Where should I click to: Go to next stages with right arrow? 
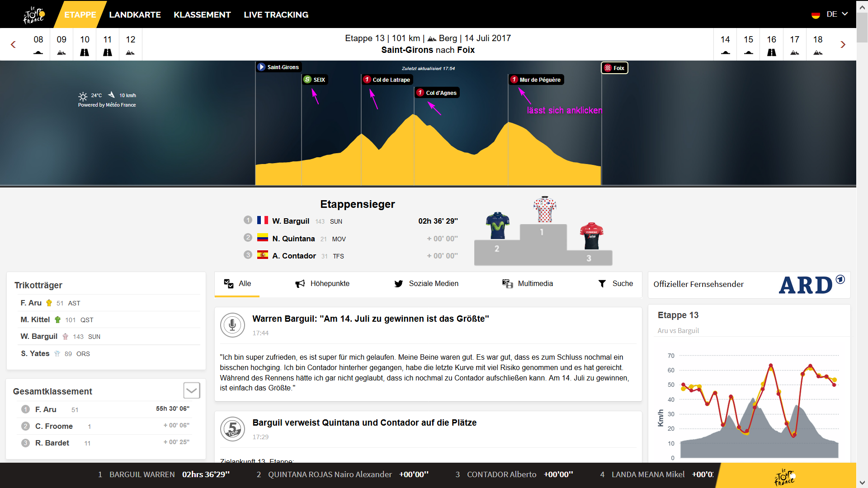(x=843, y=44)
